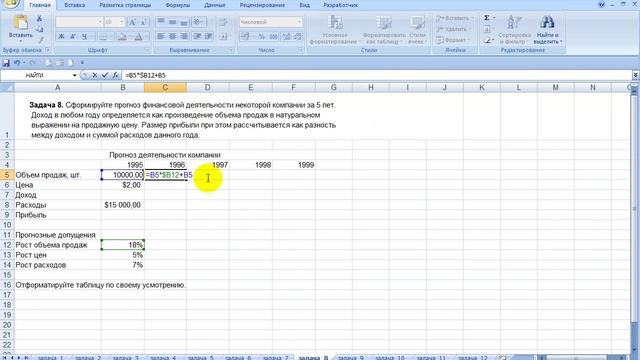The height and width of the screenshot is (360, 640).
Task: Click the text Orientation icon
Action: (199, 22)
